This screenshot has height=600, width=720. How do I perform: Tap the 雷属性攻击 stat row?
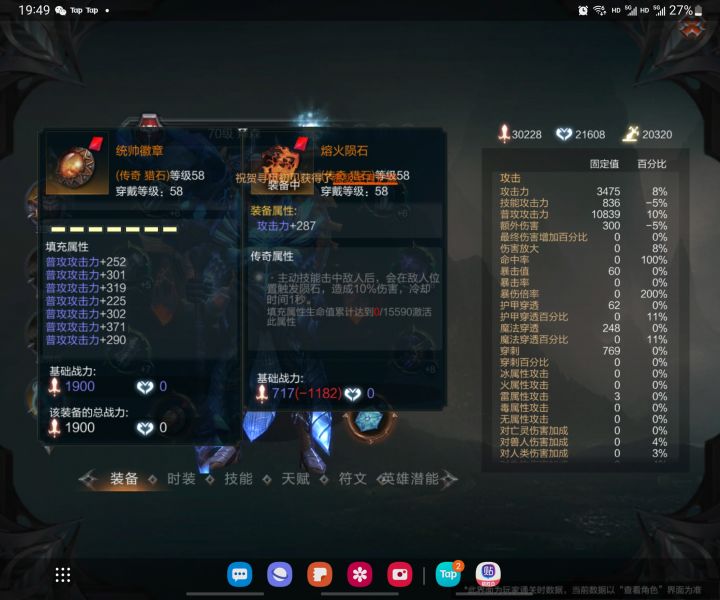tap(584, 396)
